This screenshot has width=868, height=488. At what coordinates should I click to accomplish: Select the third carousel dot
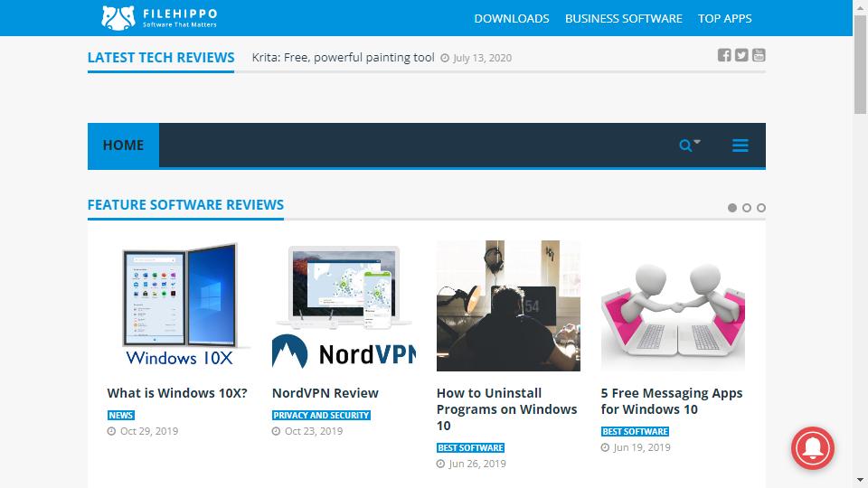(761, 208)
